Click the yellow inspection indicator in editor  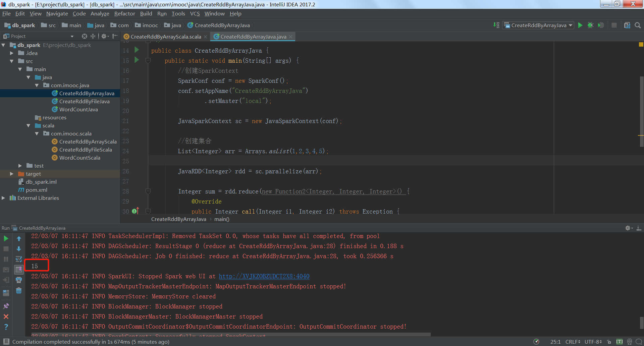[641, 44]
